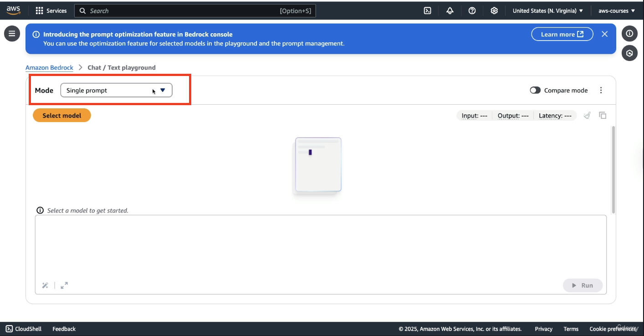Open the settings gear icon
The width and height of the screenshot is (644, 336).
494,10
